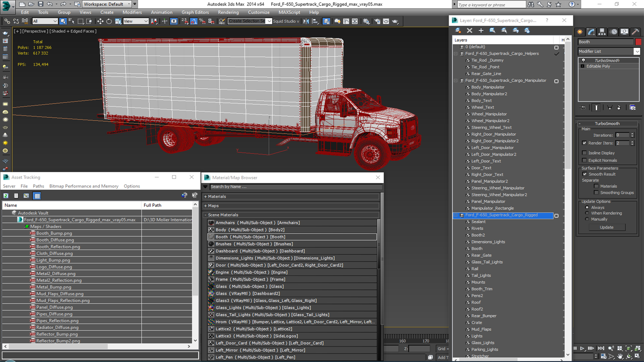Click the Booth object name field
Viewport: 644px width, 362px height.
[x=605, y=42]
